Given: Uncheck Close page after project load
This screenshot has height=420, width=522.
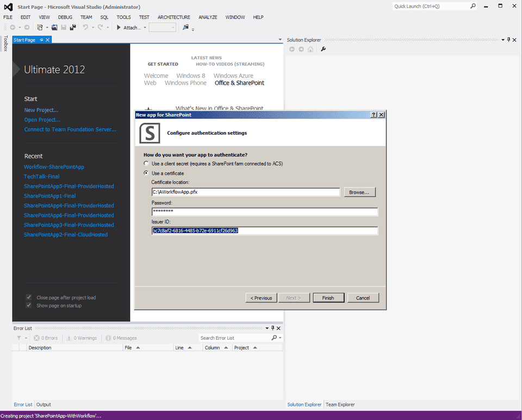Looking at the screenshot, I should [29, 297].
